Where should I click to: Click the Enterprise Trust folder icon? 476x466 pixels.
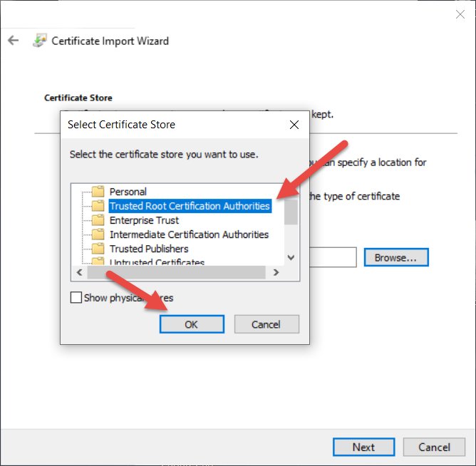(x=98, y=220)
